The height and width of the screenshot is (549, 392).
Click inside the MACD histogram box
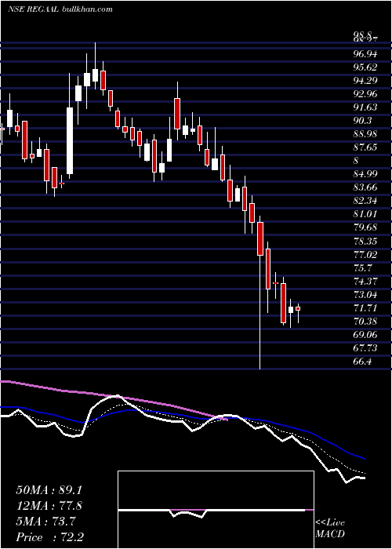216,510
